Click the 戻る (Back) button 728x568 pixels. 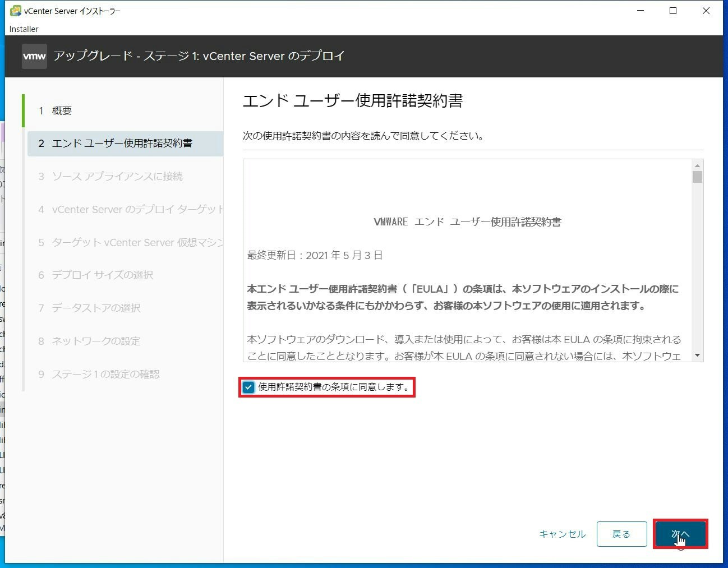(621, 534)
